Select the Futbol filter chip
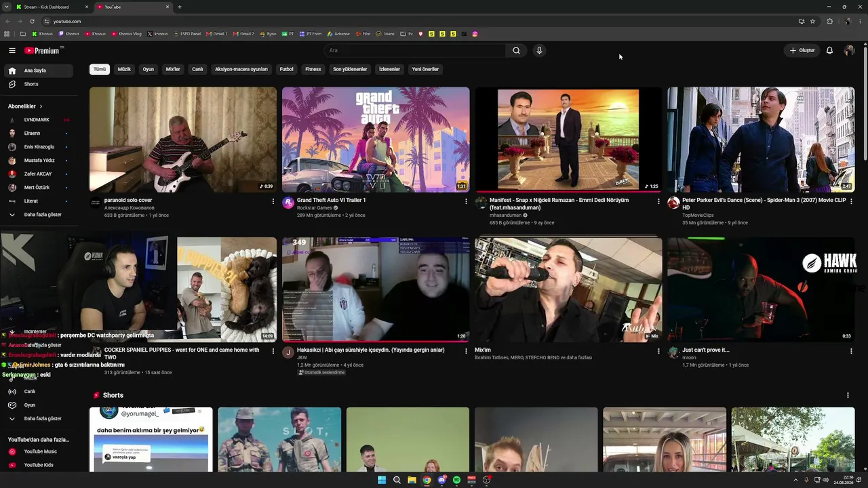868x488 pixels. coord(286,69)
